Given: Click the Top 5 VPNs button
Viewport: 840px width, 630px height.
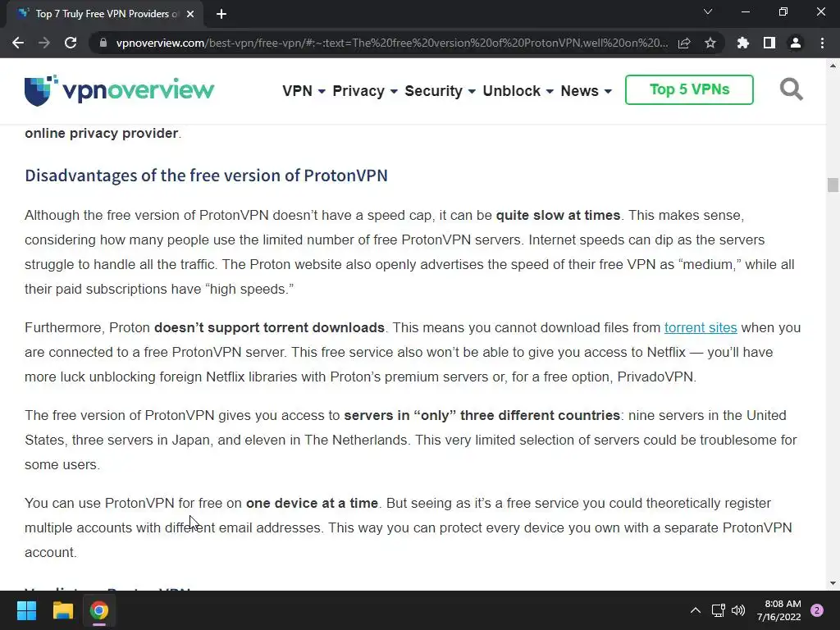Looking at the screenshot, I should (689, 89).
